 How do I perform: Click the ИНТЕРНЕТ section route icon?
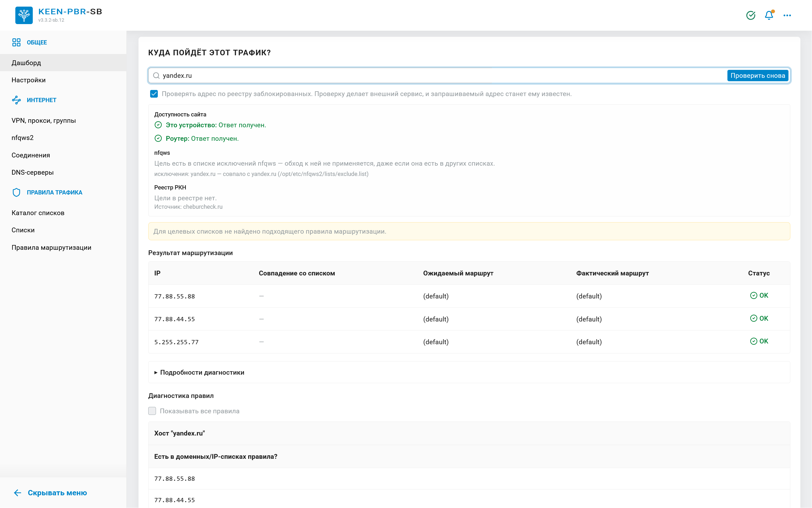click(16, 100)
